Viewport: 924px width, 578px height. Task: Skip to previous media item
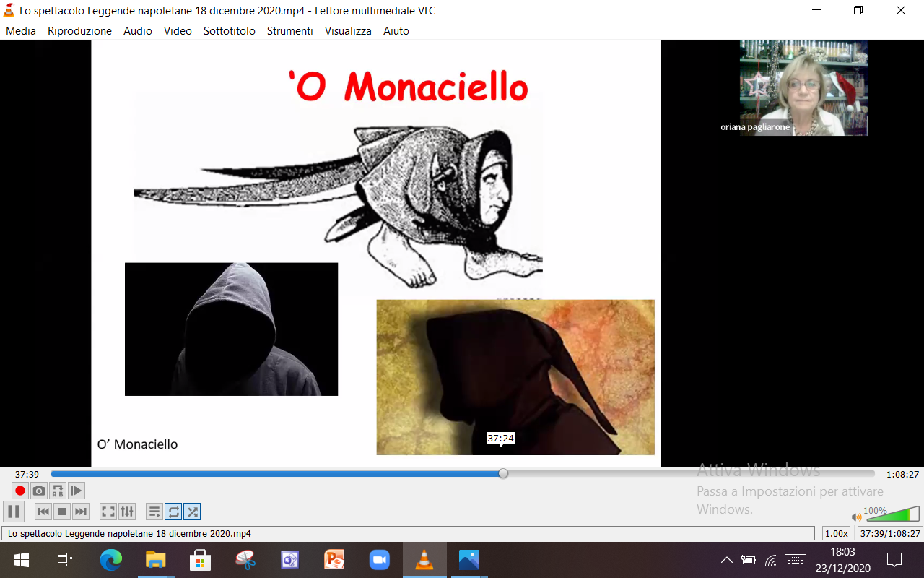point(43,512)
